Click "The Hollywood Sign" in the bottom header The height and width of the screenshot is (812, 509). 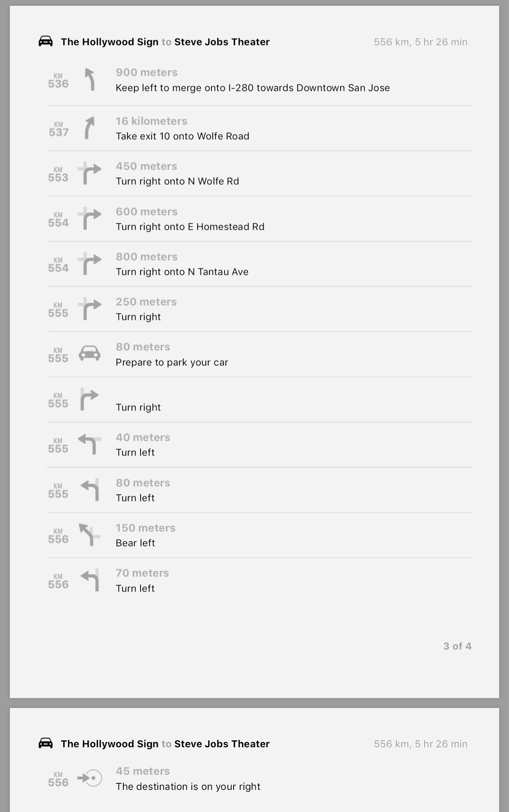[x=109, y=744]
